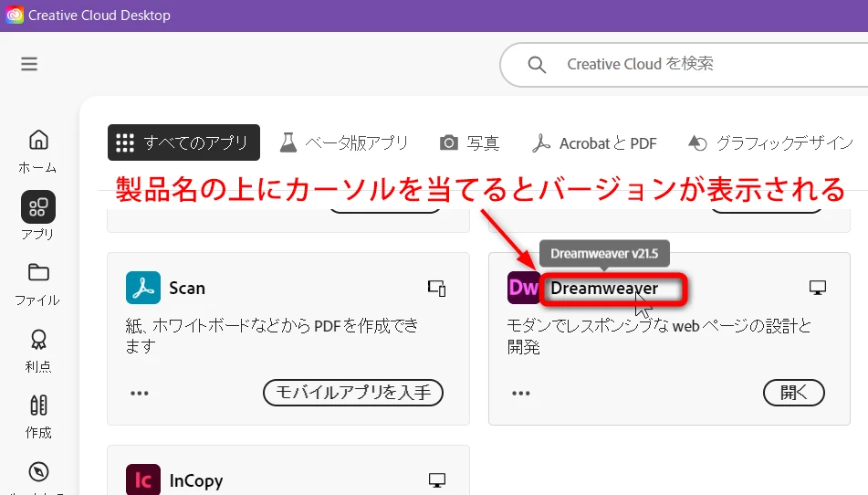The width and height of the screenshot is (868, 495).
Task: Click the Dreamweaver Dw app icon
Action: pyautogui.click(x=523, y=288)
